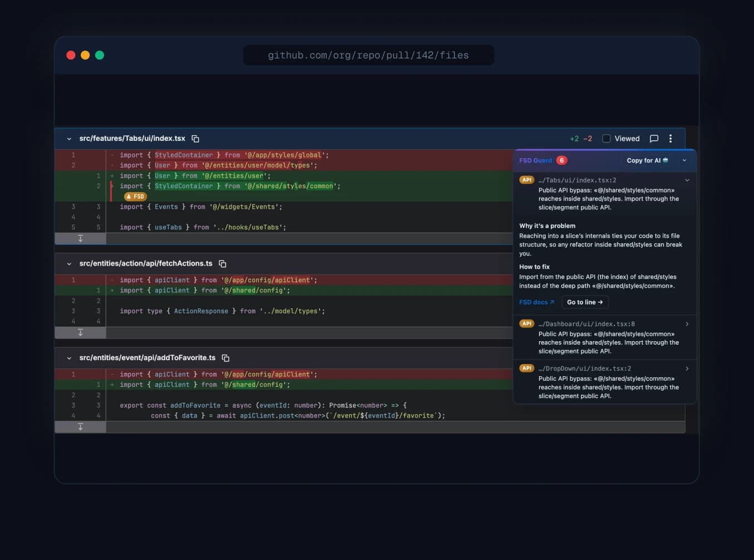Click Go to line button

coord(585,302)
